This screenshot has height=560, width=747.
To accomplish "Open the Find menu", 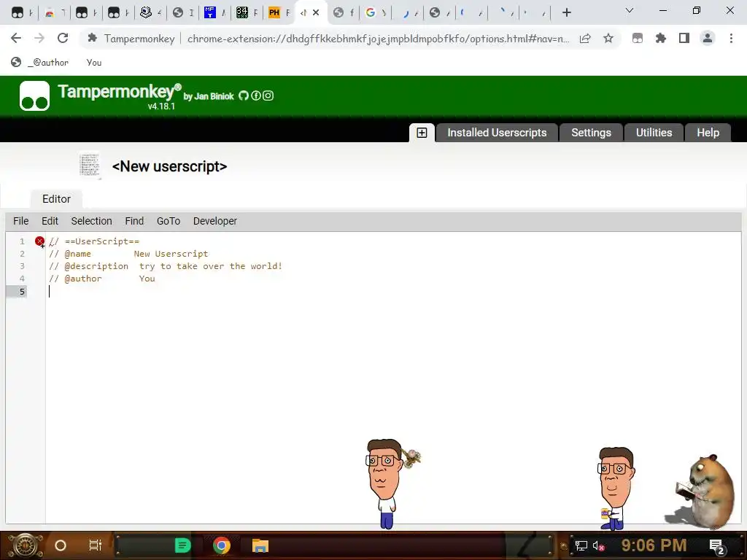I will tap(134, 222).
